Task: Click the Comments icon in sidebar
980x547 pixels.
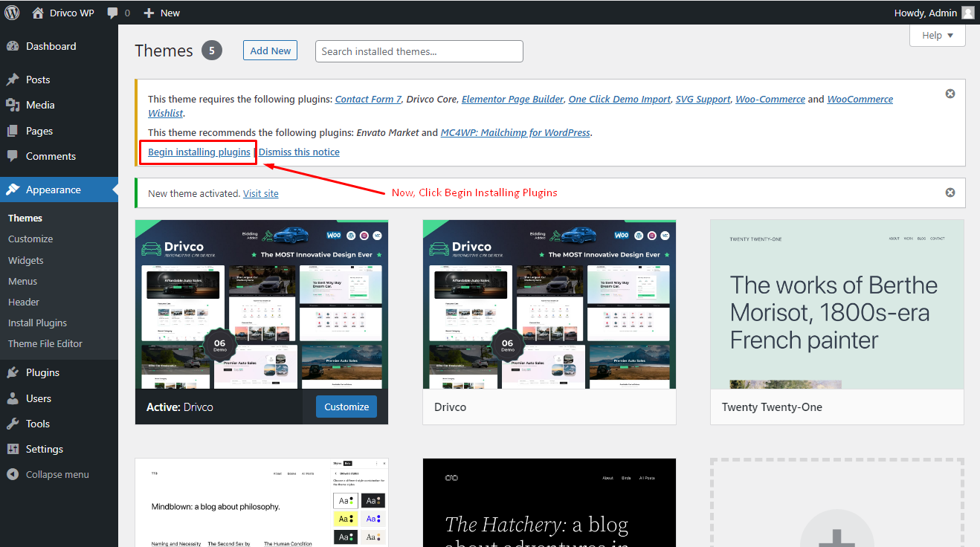Action: point(13,156)
